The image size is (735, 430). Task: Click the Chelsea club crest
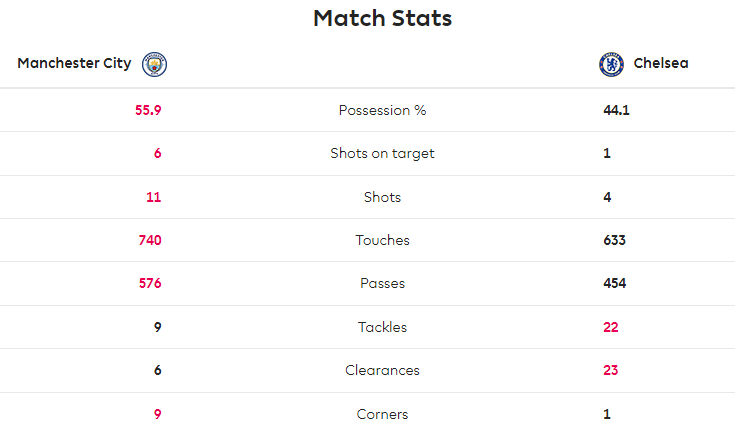click(x=611, y=64)
